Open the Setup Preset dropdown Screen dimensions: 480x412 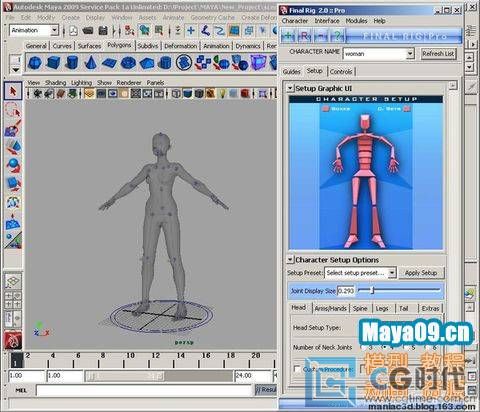point(392,273)
